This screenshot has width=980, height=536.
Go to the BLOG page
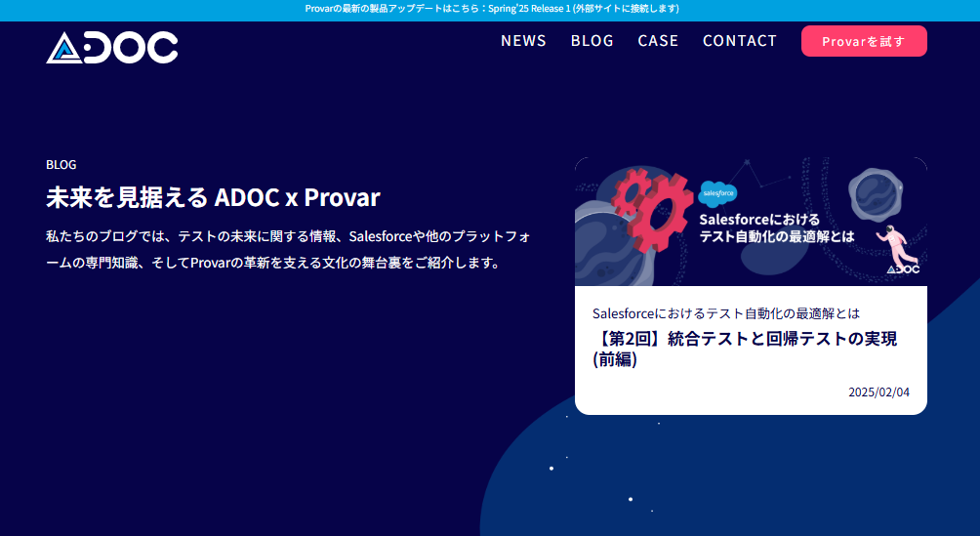[x=592, y=41]
